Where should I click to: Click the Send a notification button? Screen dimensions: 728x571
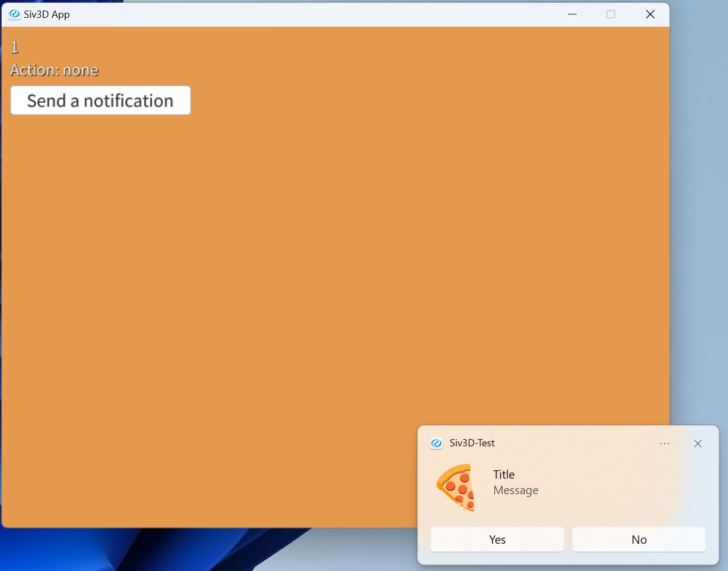101,100
